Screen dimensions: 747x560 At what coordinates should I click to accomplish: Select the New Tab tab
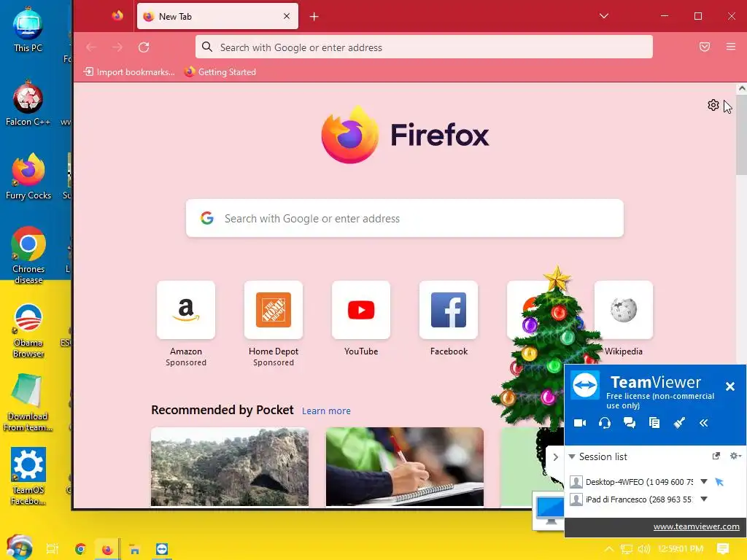click(x=217, y=17)
